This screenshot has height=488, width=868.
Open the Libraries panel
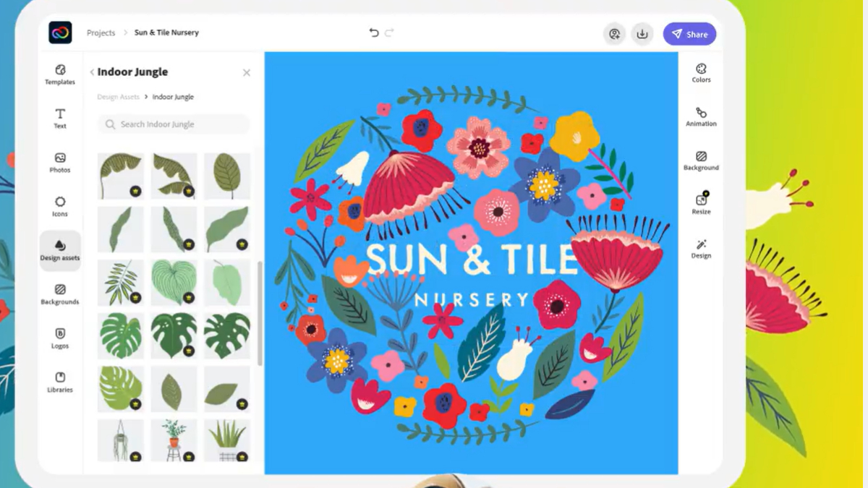tap(60, 383)
